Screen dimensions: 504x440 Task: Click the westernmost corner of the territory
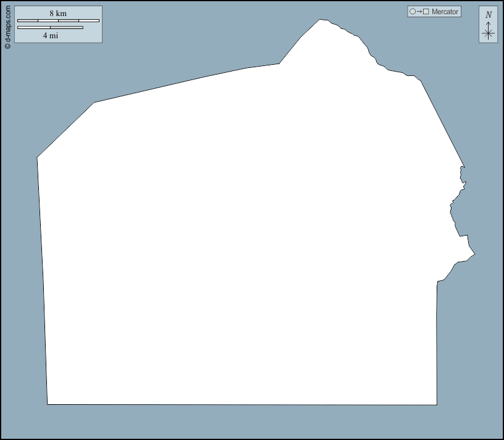37,157
